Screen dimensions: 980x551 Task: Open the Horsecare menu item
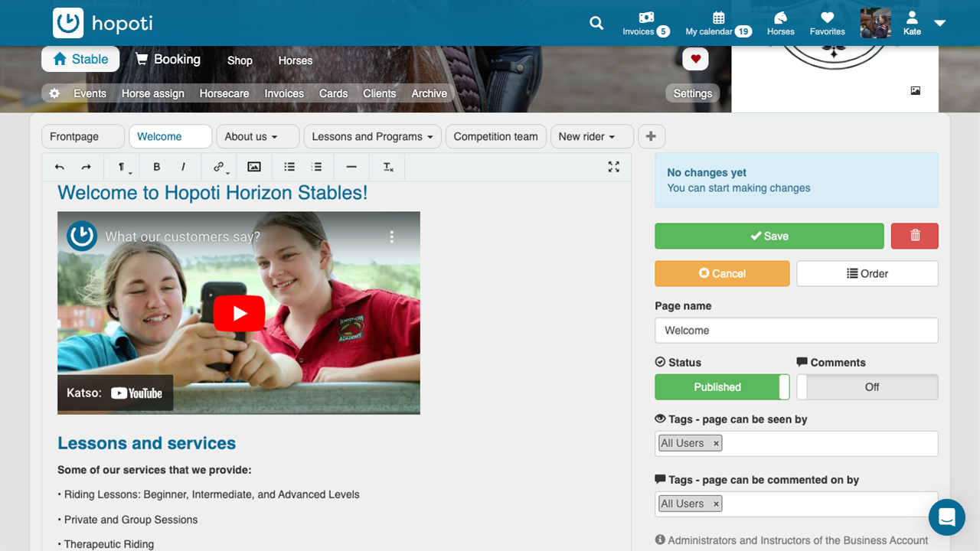click(224, 93)
